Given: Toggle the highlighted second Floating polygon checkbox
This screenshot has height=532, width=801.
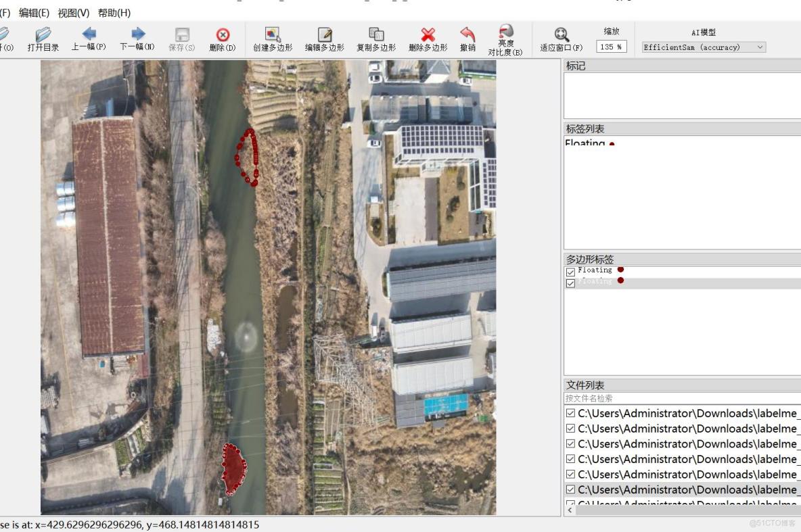Looking at the screenshot, I should pyautogui.click(x=570, y=283).
